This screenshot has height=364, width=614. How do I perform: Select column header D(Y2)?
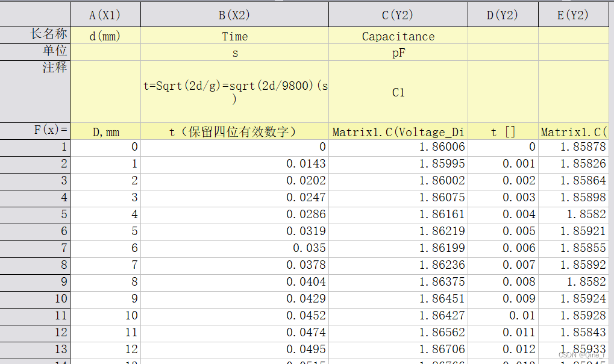503,15
